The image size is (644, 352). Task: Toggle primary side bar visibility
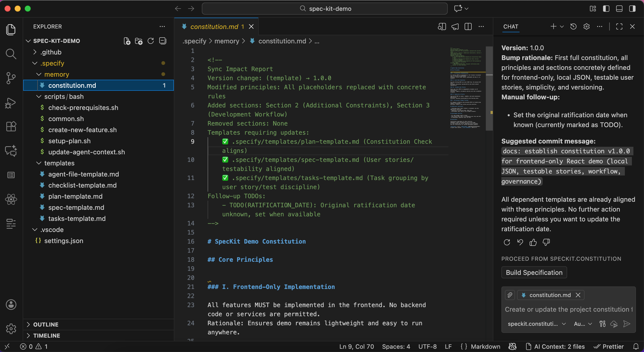pos(606,9)
